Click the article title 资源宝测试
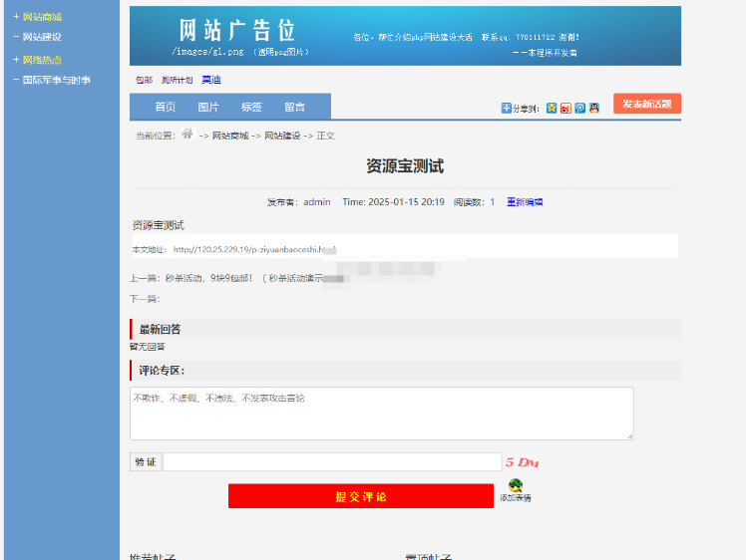The image size is (746, 560). (405, 166)
